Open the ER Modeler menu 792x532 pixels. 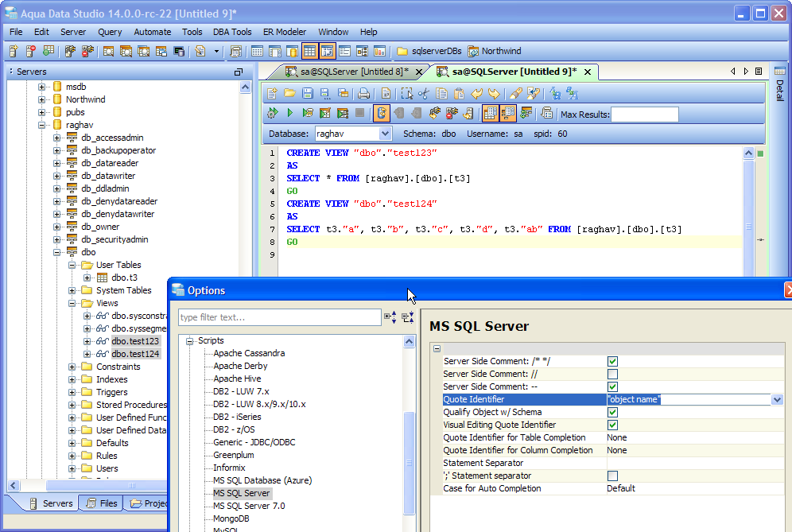point(285,32)
